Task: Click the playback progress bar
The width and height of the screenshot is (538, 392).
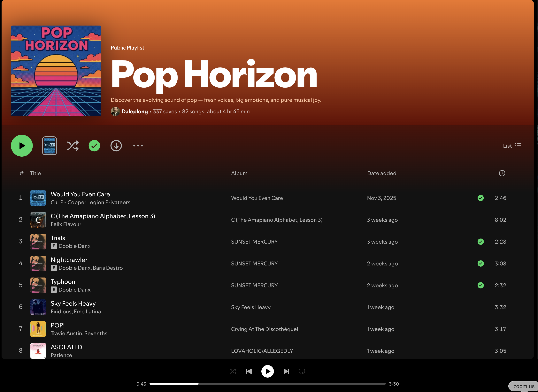Action: click(267, 384)
